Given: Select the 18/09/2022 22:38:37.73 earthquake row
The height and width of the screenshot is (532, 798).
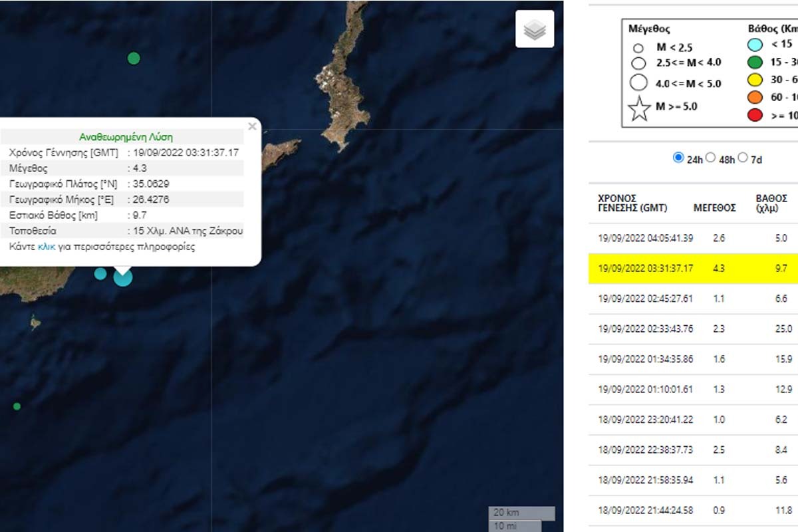Looking at the screenshot, I should click(x=693, y=450).
